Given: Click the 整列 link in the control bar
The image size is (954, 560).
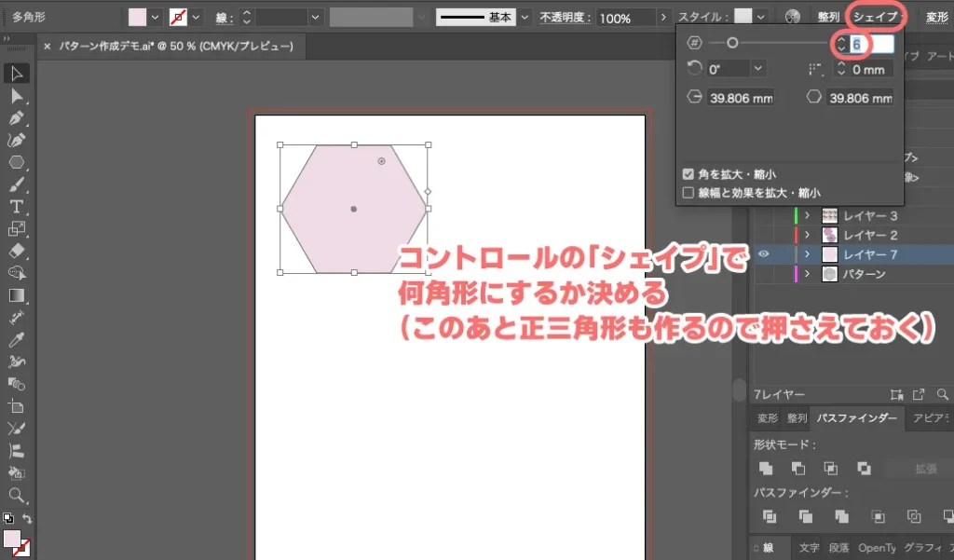Looking at the screenshot, I should [827, 16].
